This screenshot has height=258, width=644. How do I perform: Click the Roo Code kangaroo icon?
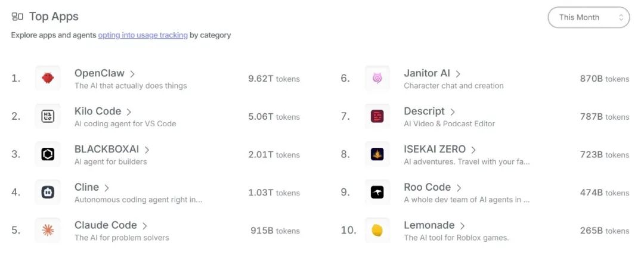pyautogui.click(x=377, y=192)
